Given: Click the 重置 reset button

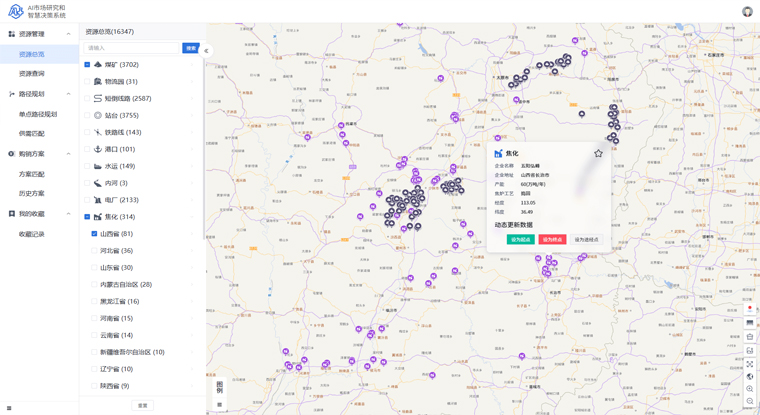Looking at the screenshot, I should click(142, 405).
